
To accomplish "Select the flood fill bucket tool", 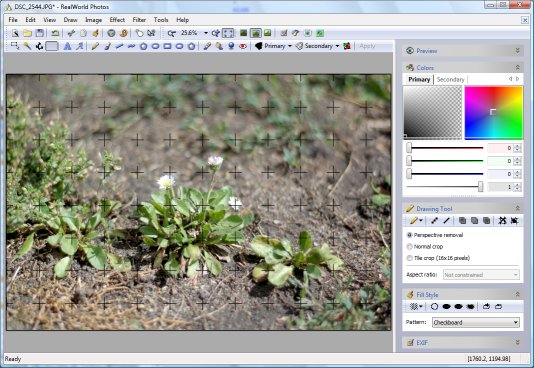I will click(x=219, y=46).
